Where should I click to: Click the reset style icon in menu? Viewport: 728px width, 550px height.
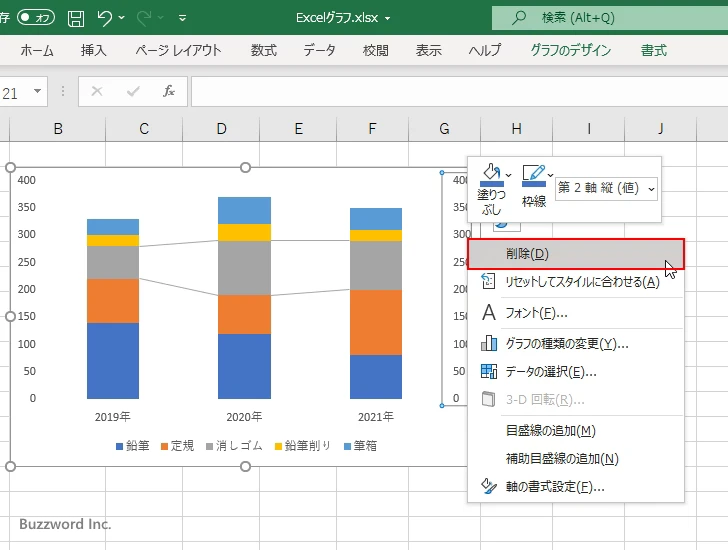(x=488, y=281)
